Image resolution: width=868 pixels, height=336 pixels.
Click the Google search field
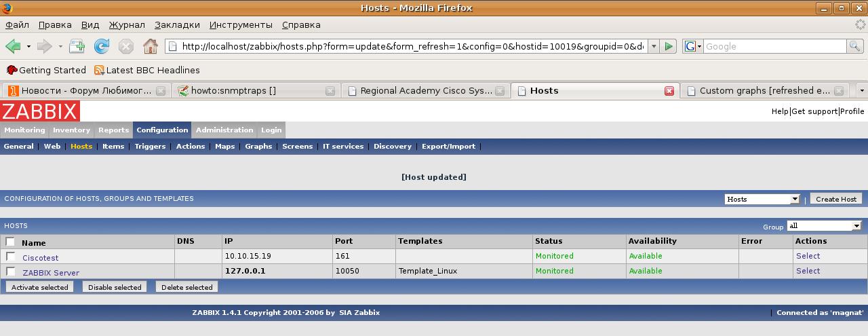(x=775, y=46)
